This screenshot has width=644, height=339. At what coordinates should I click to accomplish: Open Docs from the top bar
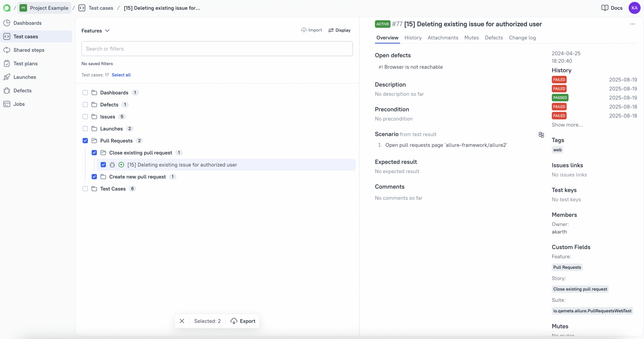click(x=612, y=8)
